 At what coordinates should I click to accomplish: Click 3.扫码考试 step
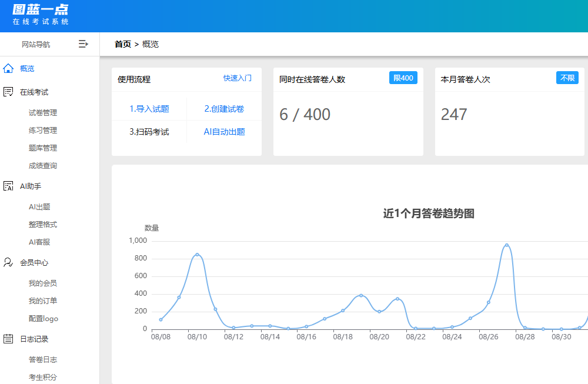click(149, 132)
